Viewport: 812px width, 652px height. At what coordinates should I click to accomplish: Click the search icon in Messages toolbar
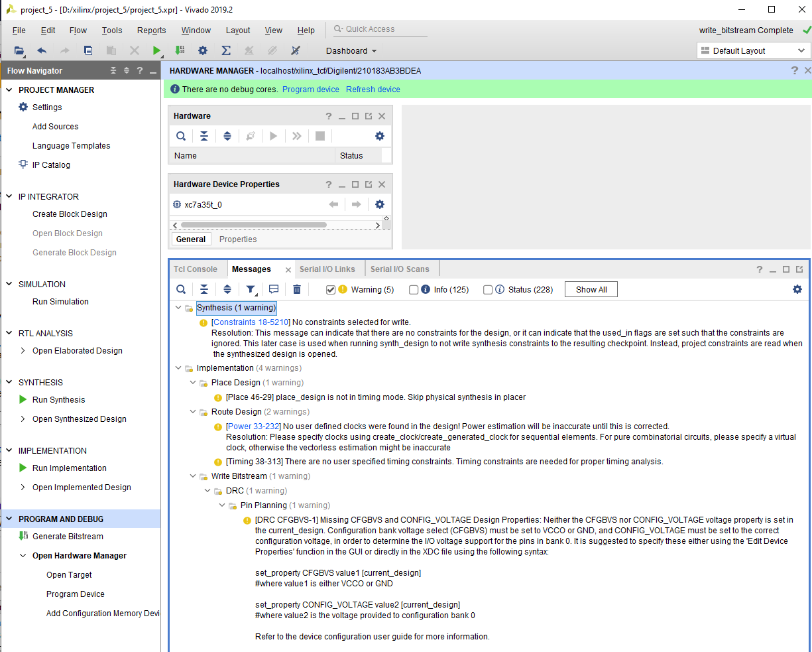coord(181,289)
